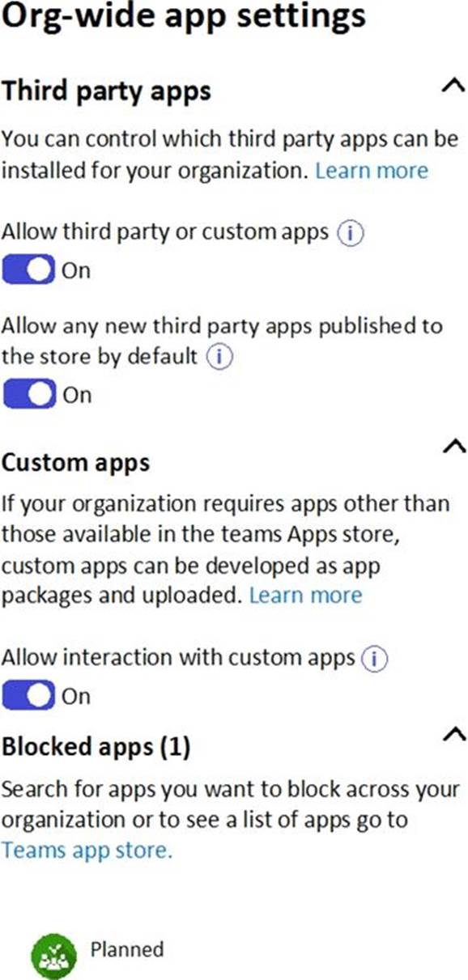Turn off Allow third party or custom apps toggle
This screenshot has width=468, height=980.
point(29,270)
